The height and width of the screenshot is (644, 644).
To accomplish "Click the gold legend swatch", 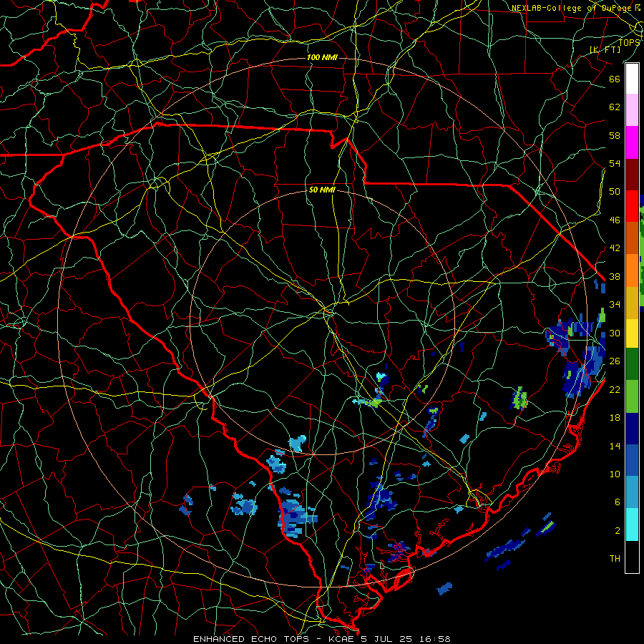I will point(632,303).
